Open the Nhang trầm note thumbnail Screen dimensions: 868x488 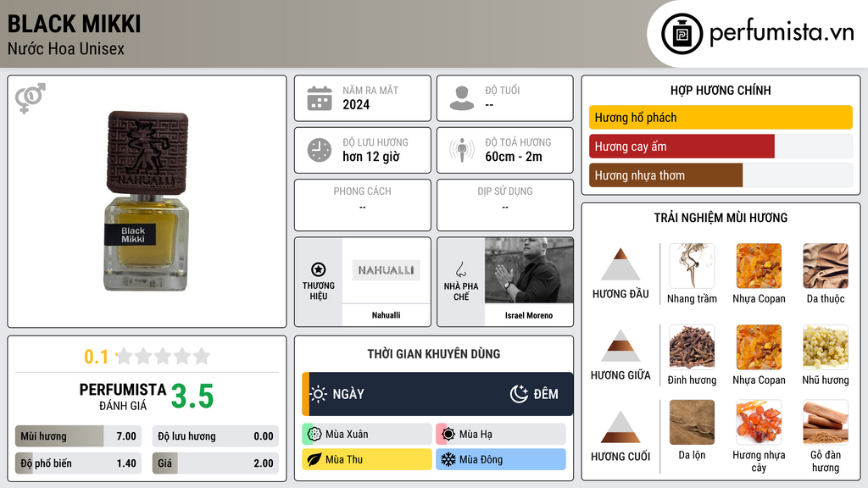[x=692, y=266]
